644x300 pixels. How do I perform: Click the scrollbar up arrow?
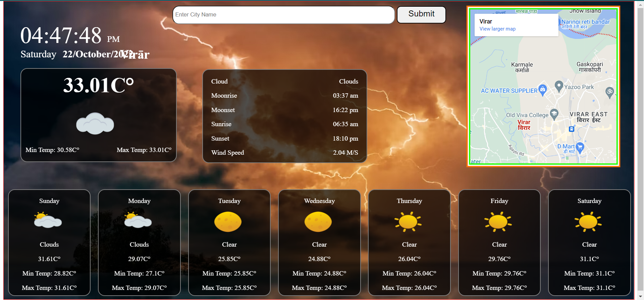[x=639, y=4]
